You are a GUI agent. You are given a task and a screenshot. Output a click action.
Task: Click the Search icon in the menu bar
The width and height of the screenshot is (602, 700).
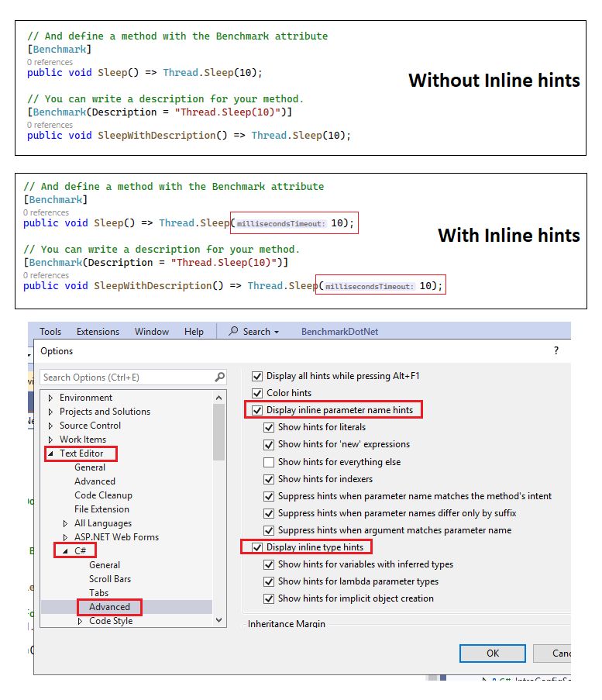pos(233,331)
